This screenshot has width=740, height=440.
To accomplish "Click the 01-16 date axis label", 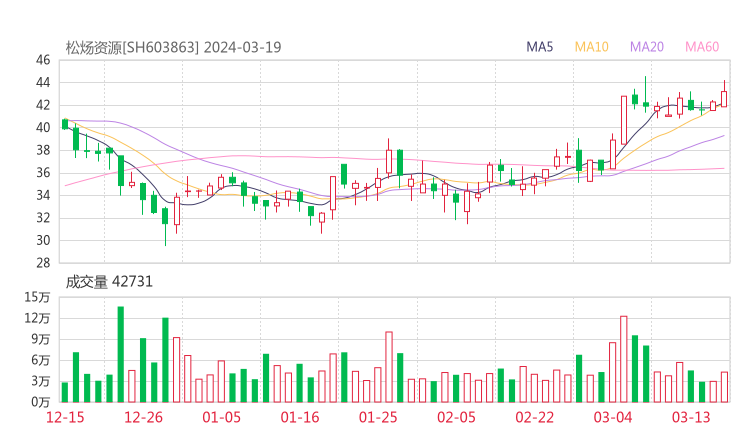I will [x=300, y=417].
